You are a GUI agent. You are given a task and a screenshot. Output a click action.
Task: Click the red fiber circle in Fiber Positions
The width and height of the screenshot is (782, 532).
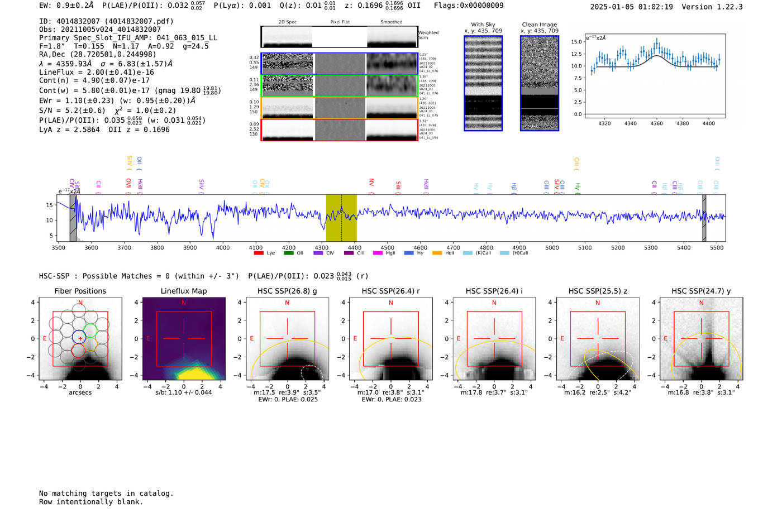[78, 351]
